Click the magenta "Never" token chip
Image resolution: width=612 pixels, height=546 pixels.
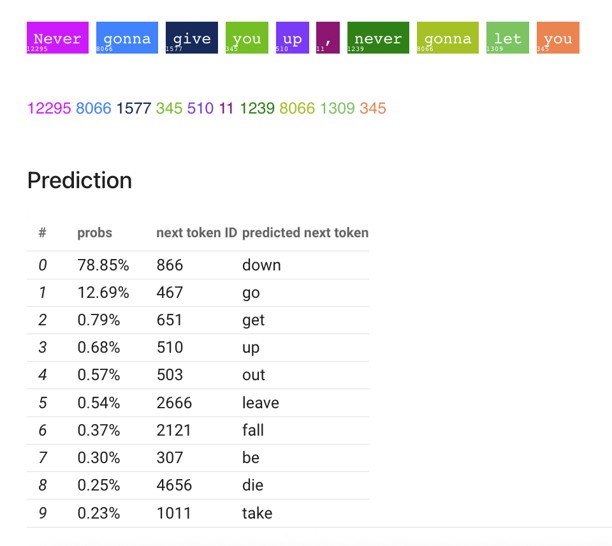click(57, 38)
